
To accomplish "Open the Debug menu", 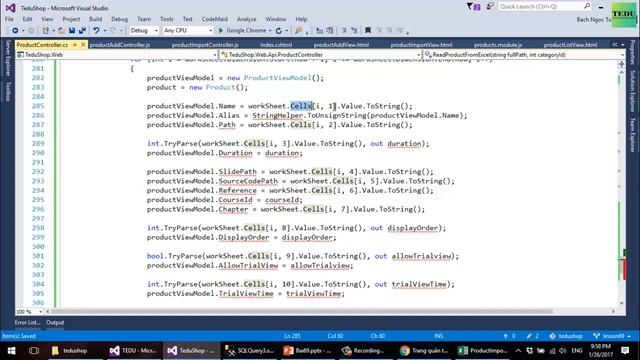I will [x=119, y=19].
